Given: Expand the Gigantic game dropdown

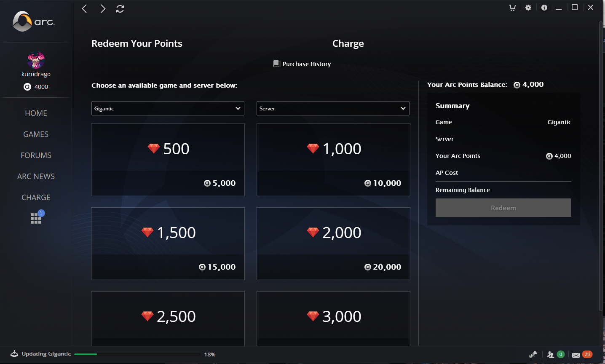Looking at the screenshot, I should (168, 108).
